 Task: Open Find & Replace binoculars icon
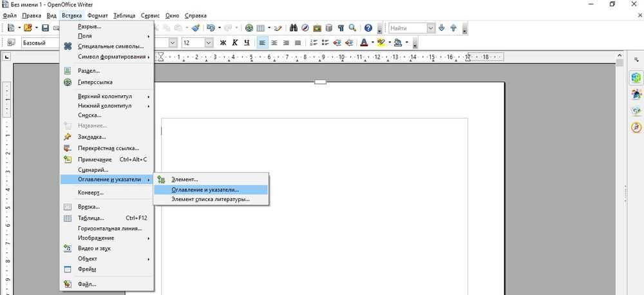click(294, 28)
